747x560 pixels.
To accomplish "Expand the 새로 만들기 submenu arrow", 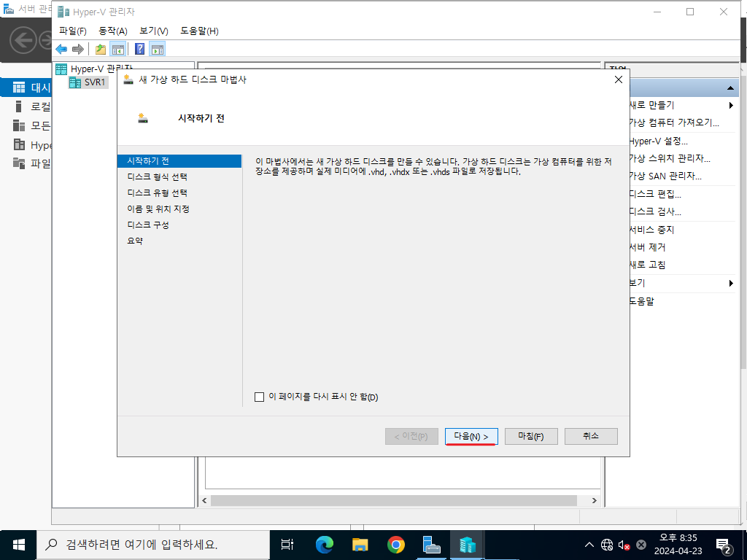I will tap(731, 105).
